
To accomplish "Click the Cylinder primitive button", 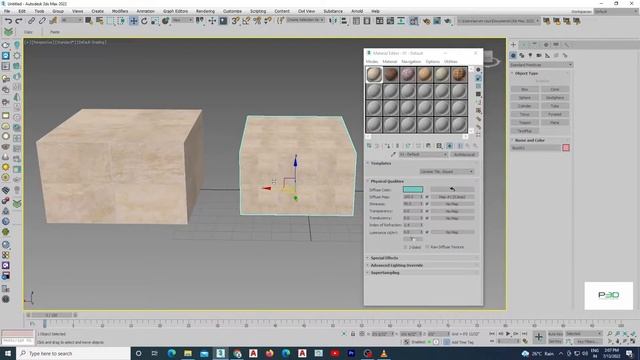I will pos(524,106).
